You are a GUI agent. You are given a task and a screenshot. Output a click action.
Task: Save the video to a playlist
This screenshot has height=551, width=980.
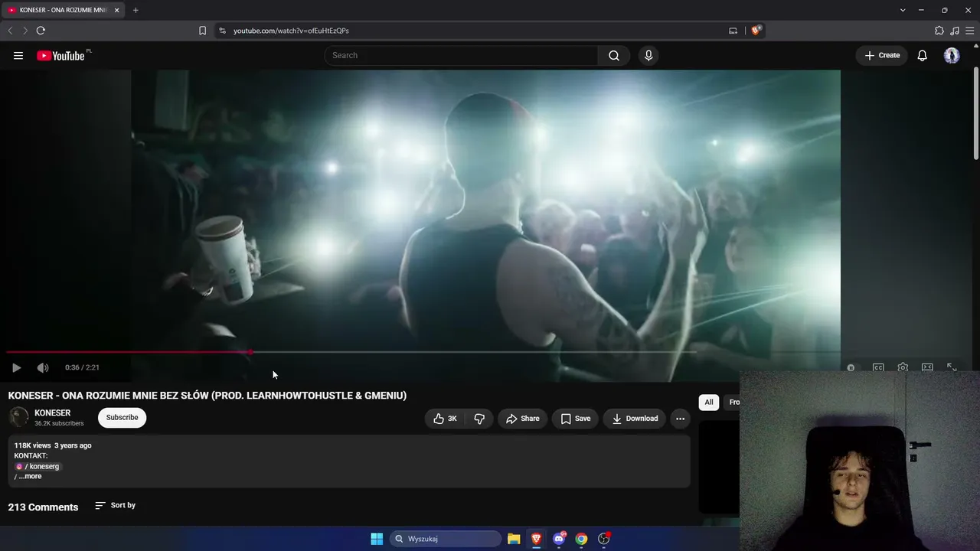[575, 419]
